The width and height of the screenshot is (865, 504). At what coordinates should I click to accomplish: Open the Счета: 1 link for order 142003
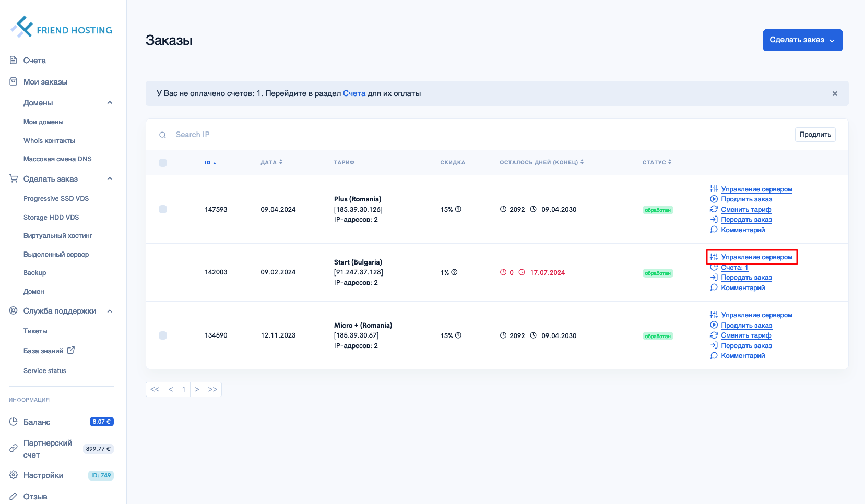coord(734,268)
